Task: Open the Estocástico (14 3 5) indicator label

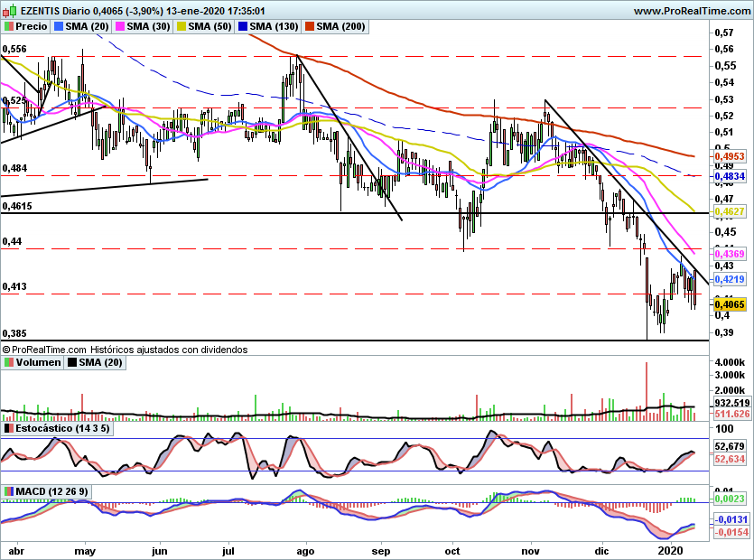Action: click(62, 428)
